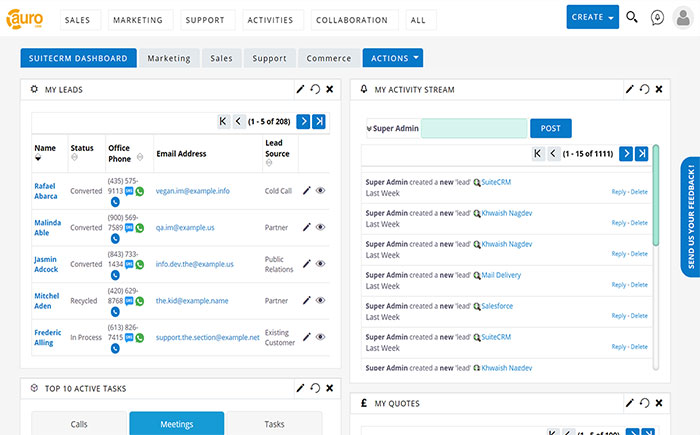View details eye for Rafael Abarca

click(321, 191)
